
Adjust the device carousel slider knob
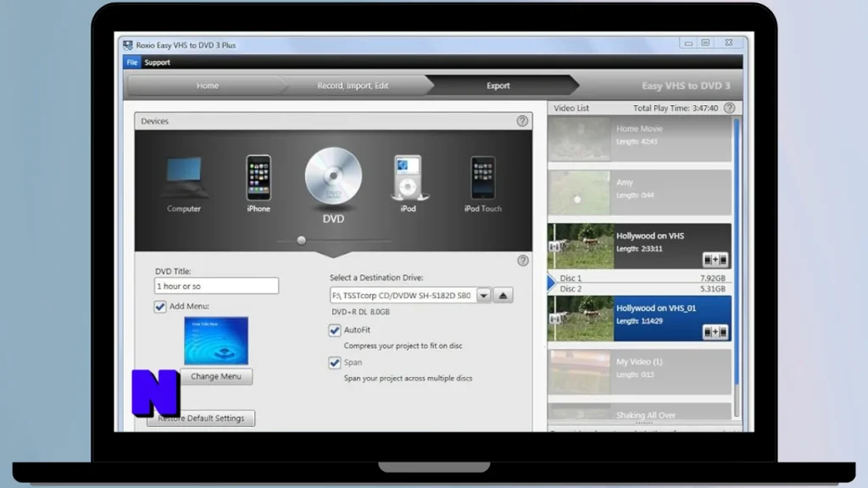[301, 241]
